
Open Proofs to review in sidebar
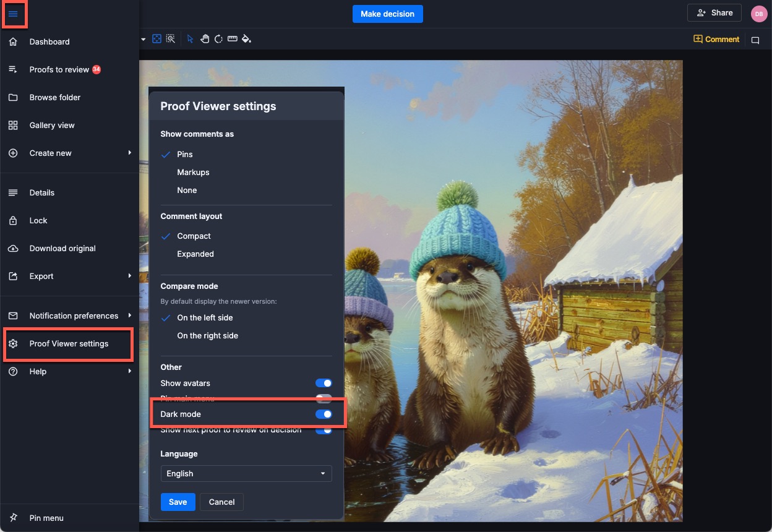(x=59, y=70)
